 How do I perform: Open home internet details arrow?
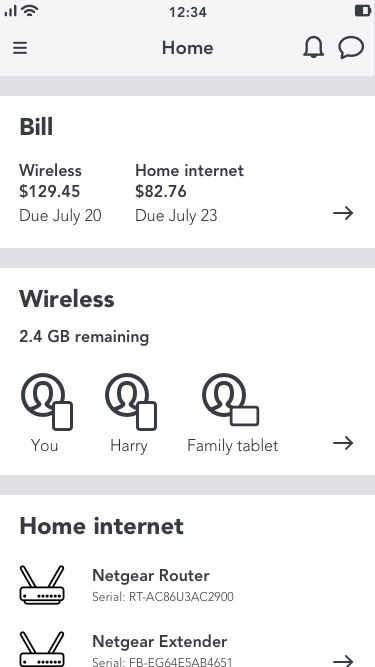pos(343,661)
